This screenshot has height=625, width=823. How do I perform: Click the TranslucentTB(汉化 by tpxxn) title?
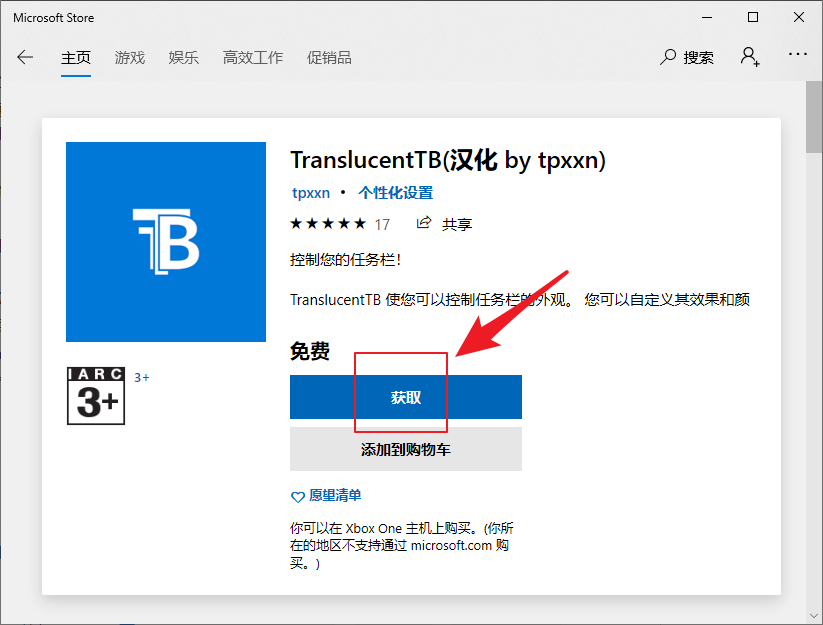pos(448,160)
